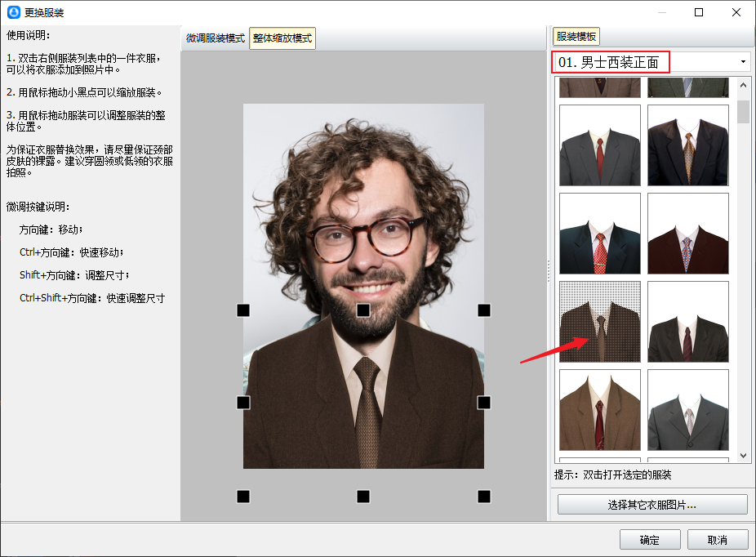Click the 提示：双击打开选定的服装 hint text
756x557 pixels.
(x=613, y=475)
